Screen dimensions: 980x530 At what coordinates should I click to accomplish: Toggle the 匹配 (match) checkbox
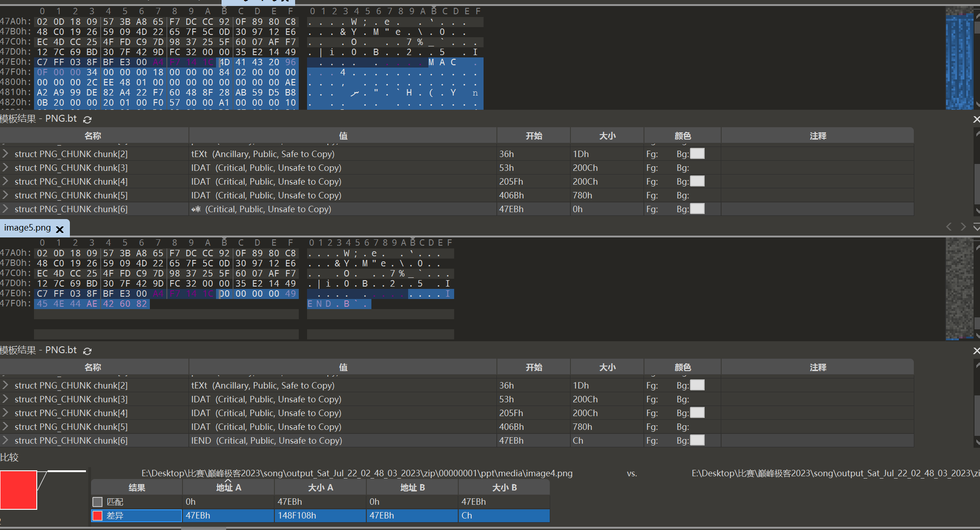[97, 502]
